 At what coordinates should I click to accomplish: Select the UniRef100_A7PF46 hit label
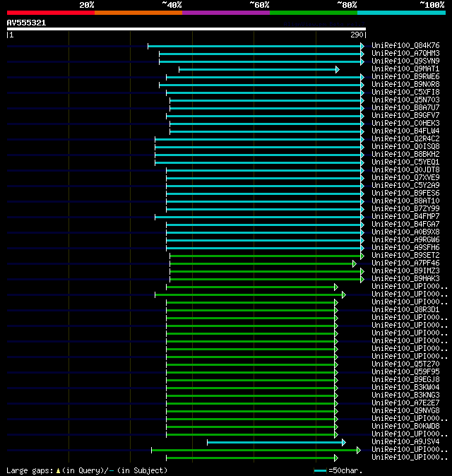click(x=405, y=263)
